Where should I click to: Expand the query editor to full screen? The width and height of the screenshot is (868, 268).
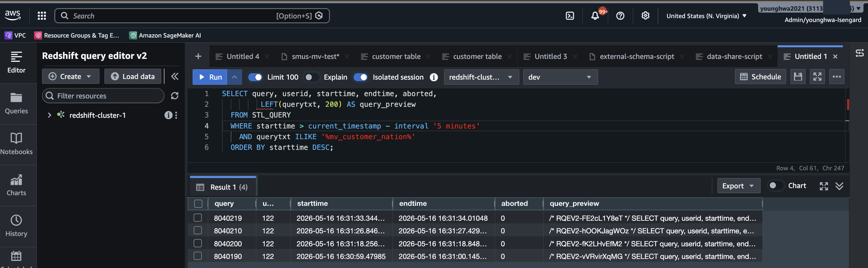coord(817,77)
